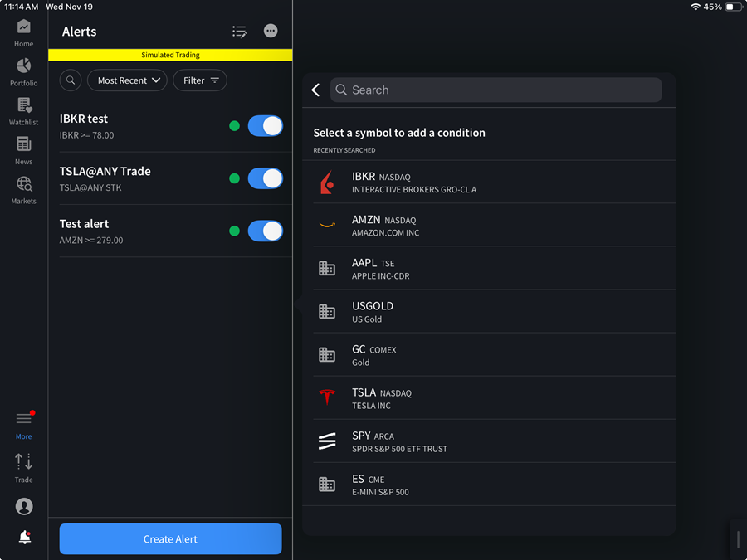
Task: Turn off TSLA@ANY Trade alert switch
Action: pyautogui.click(x=265, y=178)
